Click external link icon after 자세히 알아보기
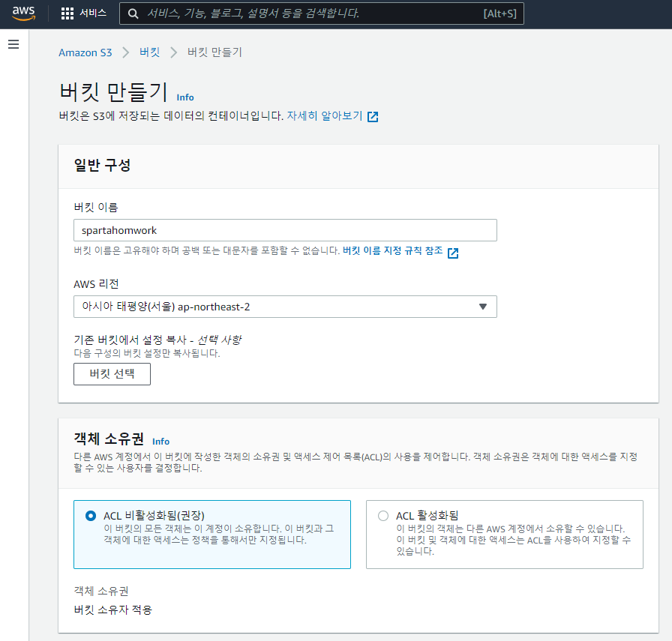Viewport: 672px width, 641px height. (x=373, y=116)
